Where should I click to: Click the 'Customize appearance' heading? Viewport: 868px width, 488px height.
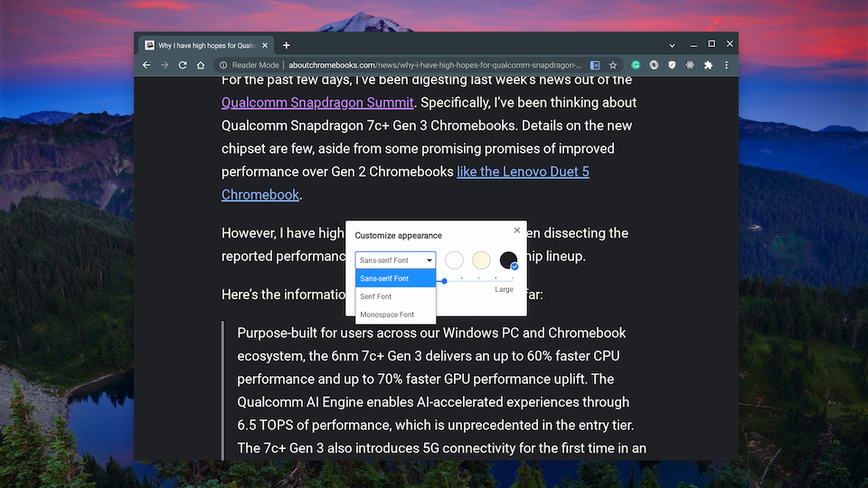pyautogui.click(x=398, y=236)
